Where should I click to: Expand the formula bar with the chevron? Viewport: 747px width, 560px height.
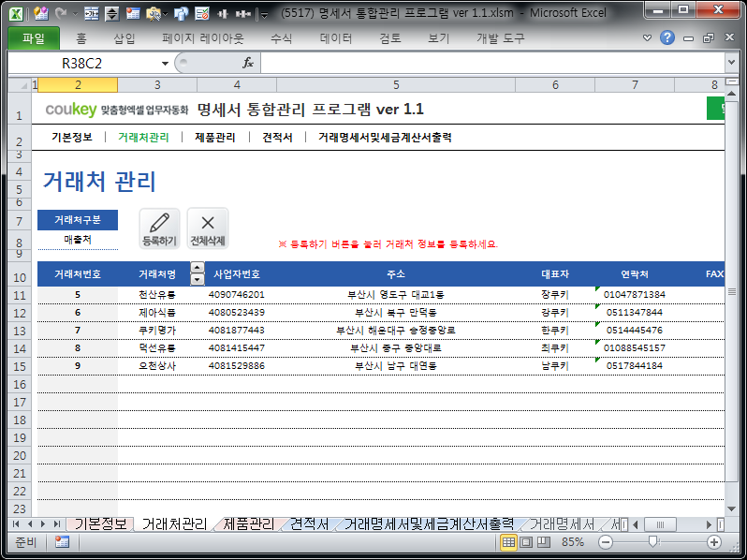731,63
